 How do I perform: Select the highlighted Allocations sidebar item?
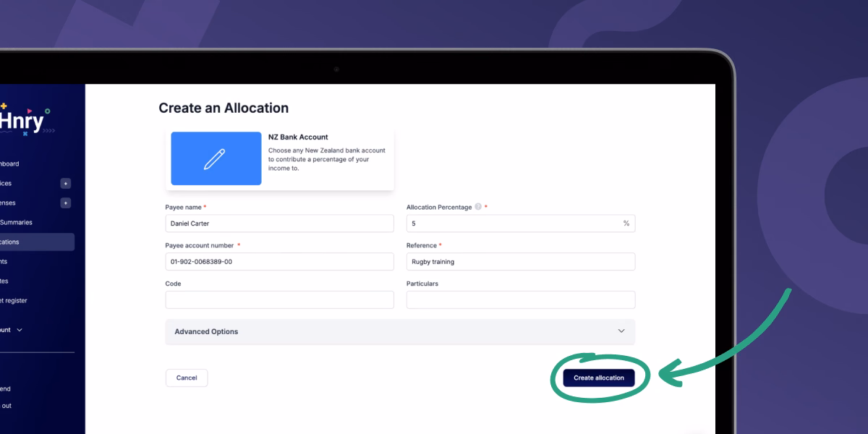(37, 242)
